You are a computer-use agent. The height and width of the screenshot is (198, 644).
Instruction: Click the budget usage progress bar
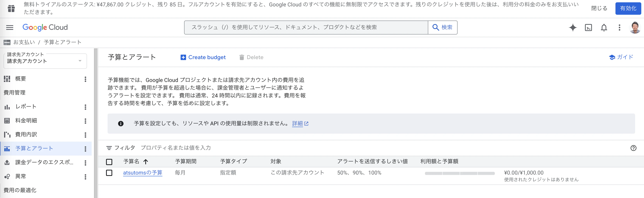click(x=460, y=173)
